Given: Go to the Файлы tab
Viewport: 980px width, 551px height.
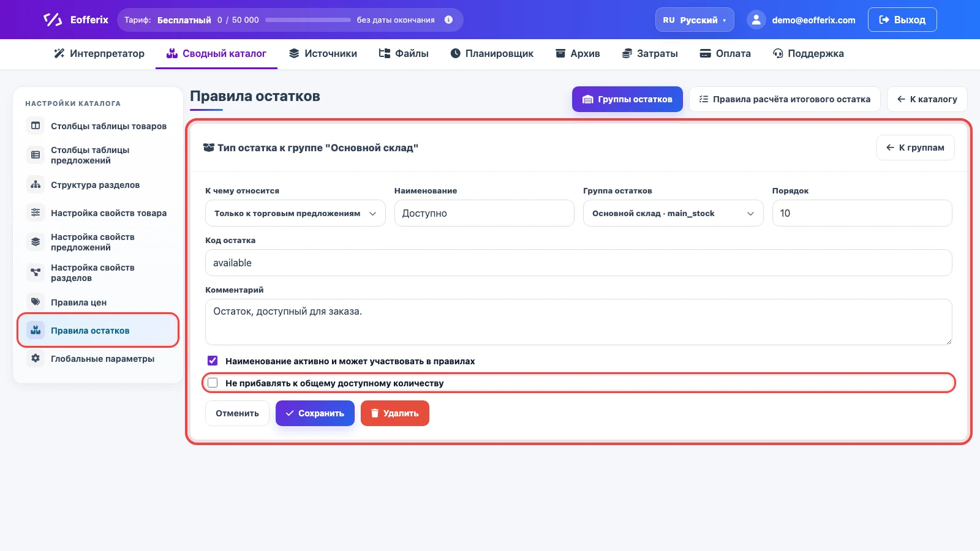Looking at the screenshot, I should (404, 53).
